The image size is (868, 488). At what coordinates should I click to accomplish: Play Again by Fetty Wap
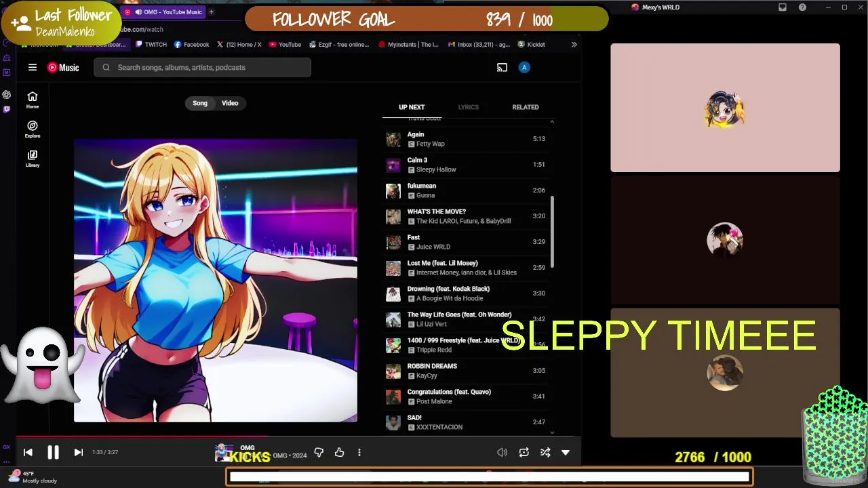pyautogui.click(x=465, y=139)
